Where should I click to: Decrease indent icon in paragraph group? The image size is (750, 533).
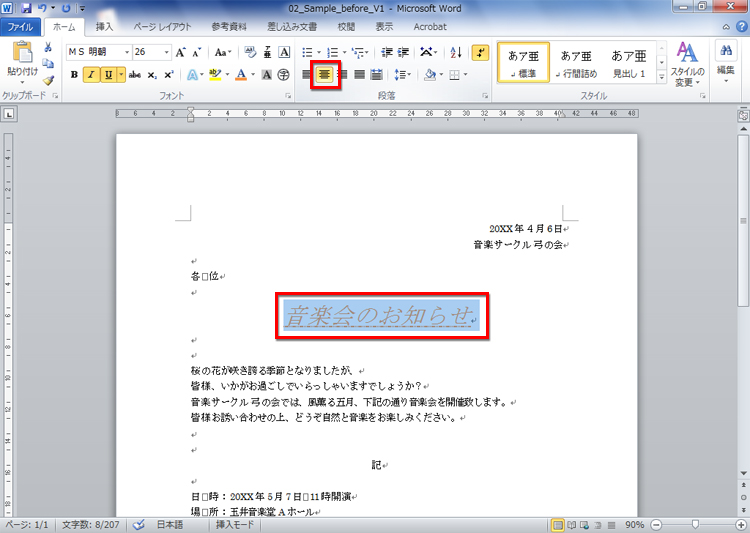click(x=387, y=52)
